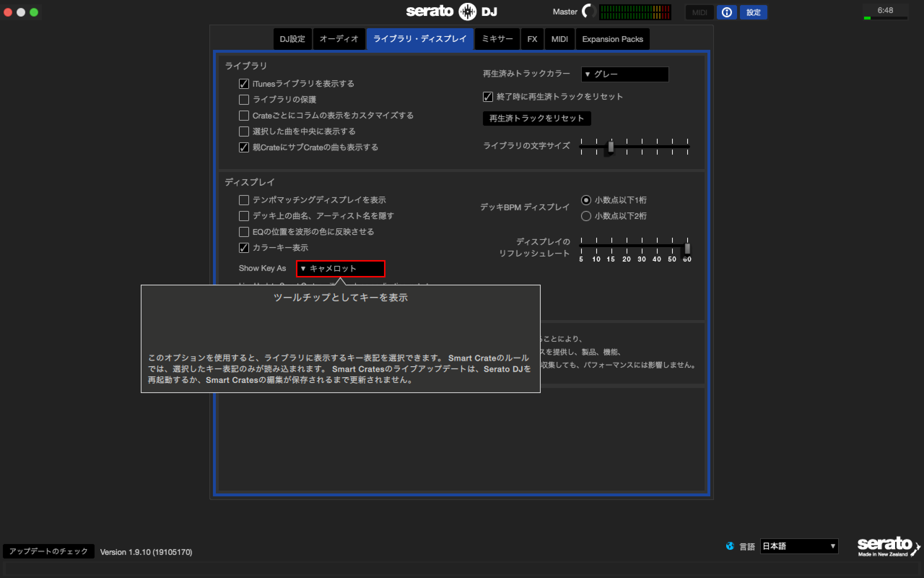Image resolution: width=924 pixels, height=578 pixels.
Task: Click the MIDI button in top bar
Action: 699,12
